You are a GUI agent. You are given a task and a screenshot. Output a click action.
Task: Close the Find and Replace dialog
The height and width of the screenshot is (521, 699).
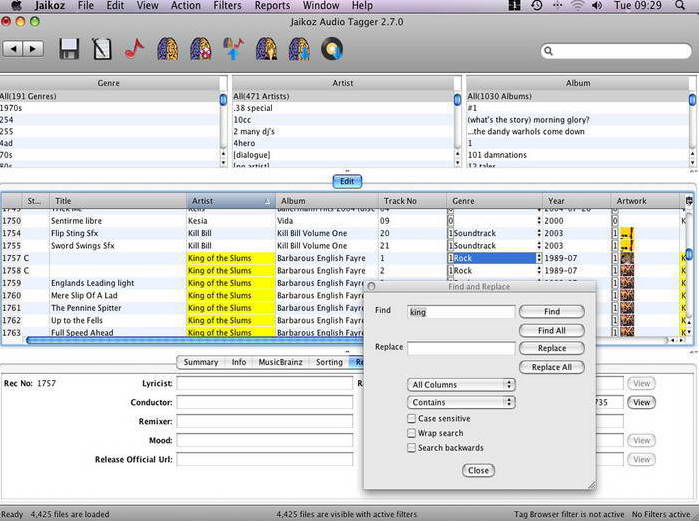(478, 471)
